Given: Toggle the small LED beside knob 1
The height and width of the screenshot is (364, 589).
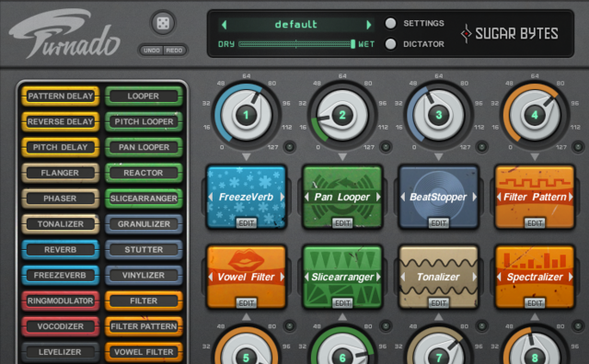Looking at the screenshot, I should point(290,147).
